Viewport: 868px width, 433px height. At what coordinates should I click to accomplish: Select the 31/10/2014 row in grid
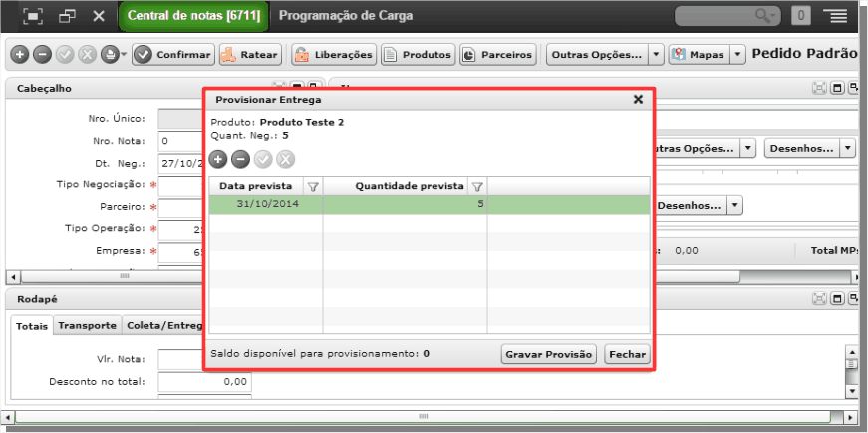[430, 204]
